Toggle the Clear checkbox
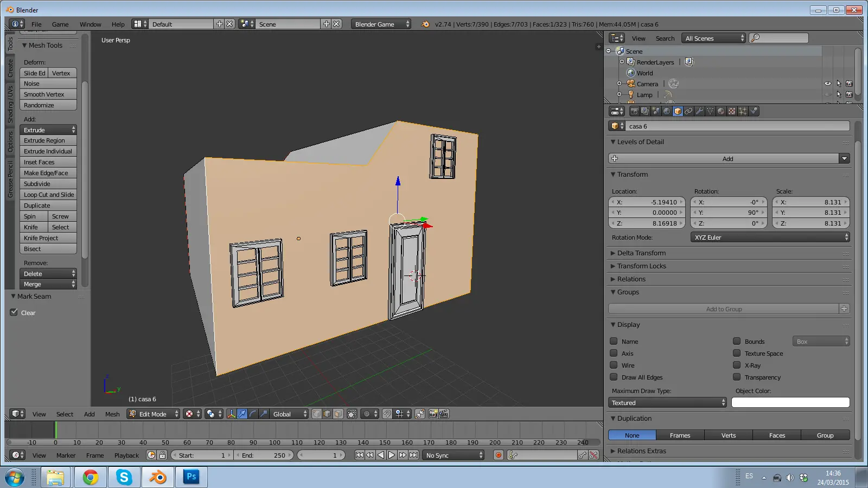The height and width of the screenshot is (488, 868). tap(14, 312)
